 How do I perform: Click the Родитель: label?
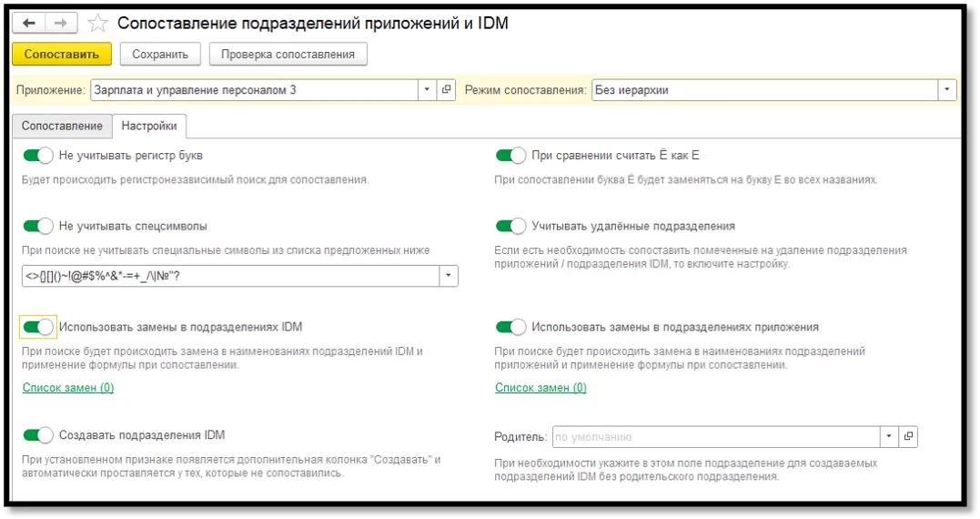pos(520,437)
